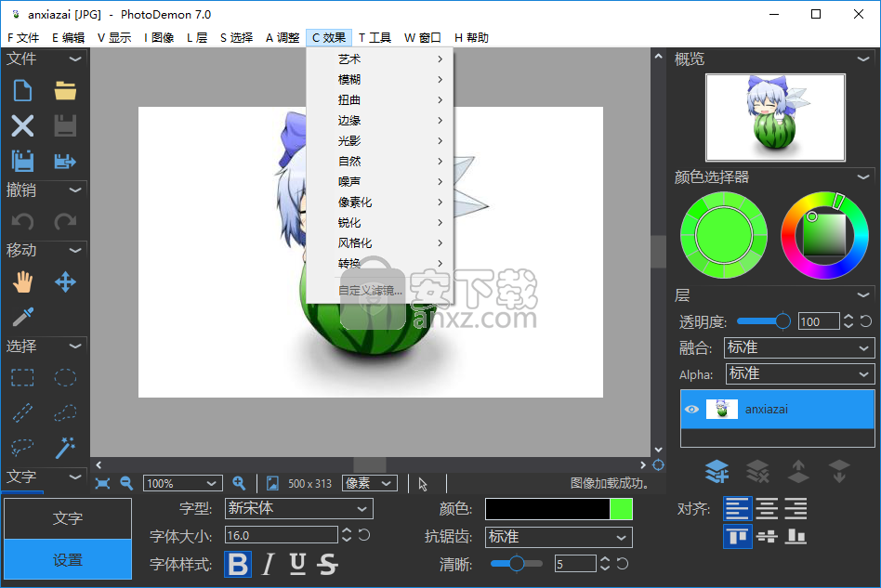Reset layer opacity with circular arrow

tap(866, 321)
